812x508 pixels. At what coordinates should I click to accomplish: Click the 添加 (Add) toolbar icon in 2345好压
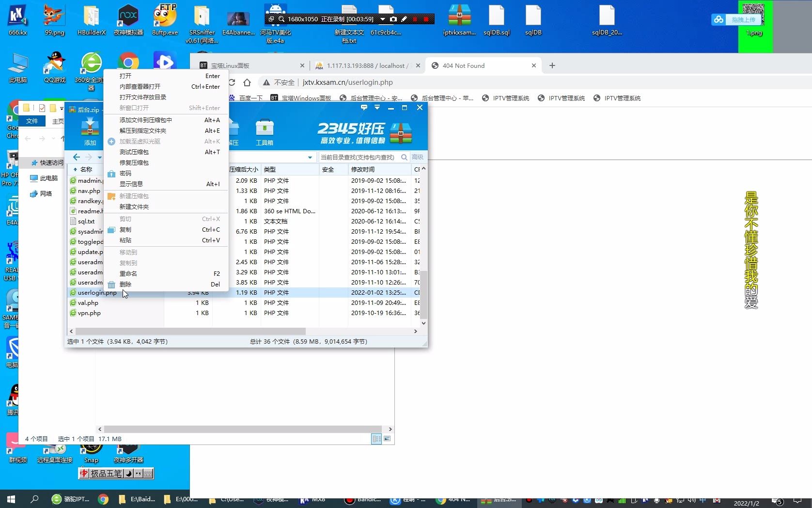pos(90,128)
